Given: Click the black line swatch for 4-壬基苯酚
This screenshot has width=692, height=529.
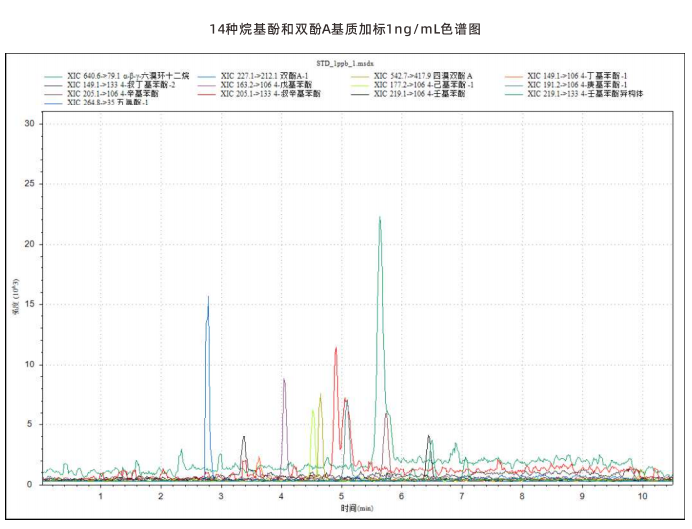Looking at the screenshot, I should click(x=361, y=94).
